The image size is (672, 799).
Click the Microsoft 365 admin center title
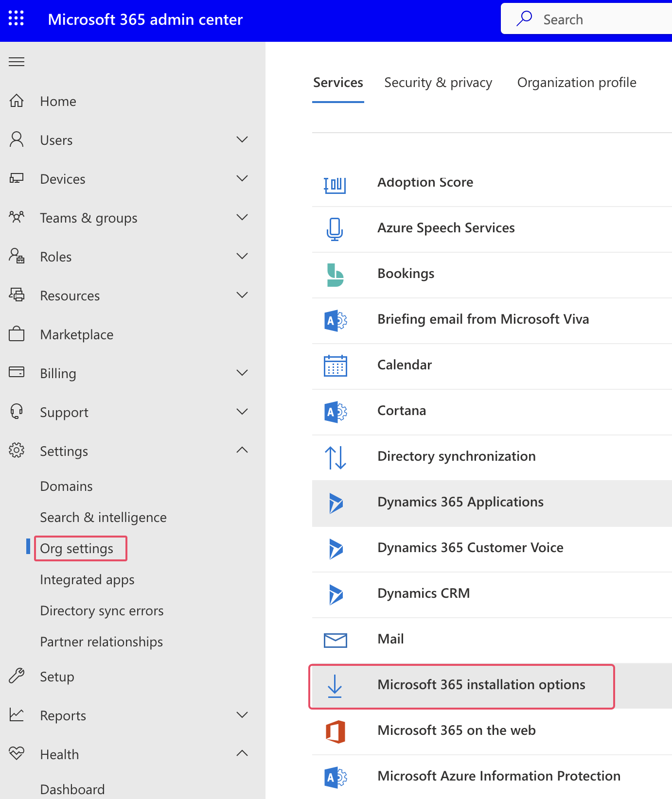(x=145, y=19)
